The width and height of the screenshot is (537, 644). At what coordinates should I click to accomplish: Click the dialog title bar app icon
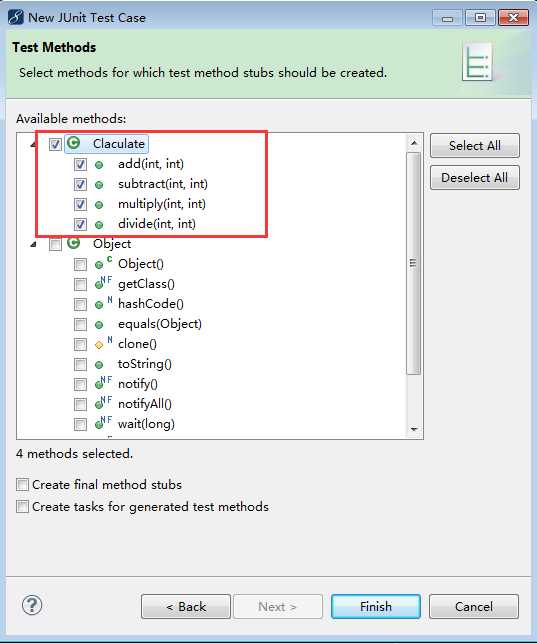pos(16,18)
